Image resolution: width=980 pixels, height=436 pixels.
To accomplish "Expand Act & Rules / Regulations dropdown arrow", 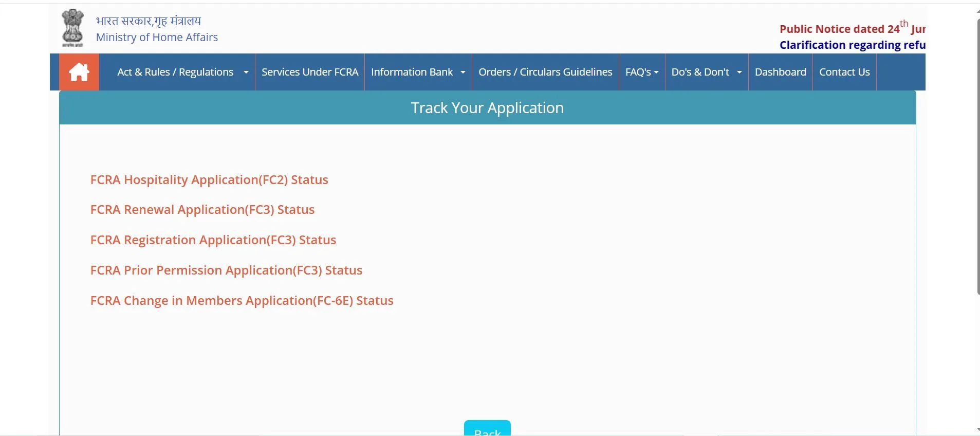I will coord(246,72).
